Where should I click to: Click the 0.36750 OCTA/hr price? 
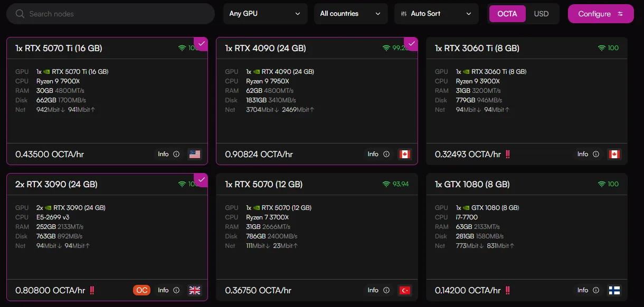click(x=259, y=291)
